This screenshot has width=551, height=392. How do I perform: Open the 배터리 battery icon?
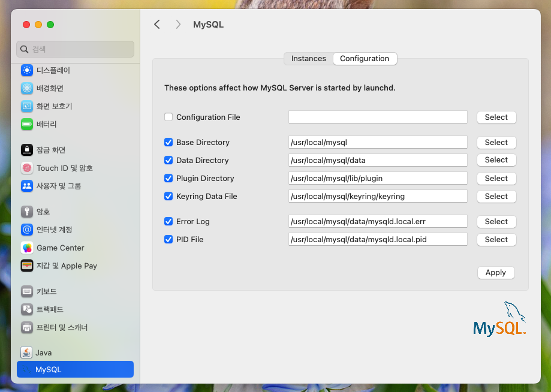click(x=27, y=124)
